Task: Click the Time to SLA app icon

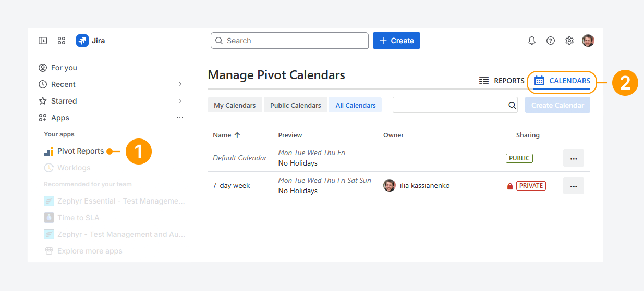Action: pos(48,218)
